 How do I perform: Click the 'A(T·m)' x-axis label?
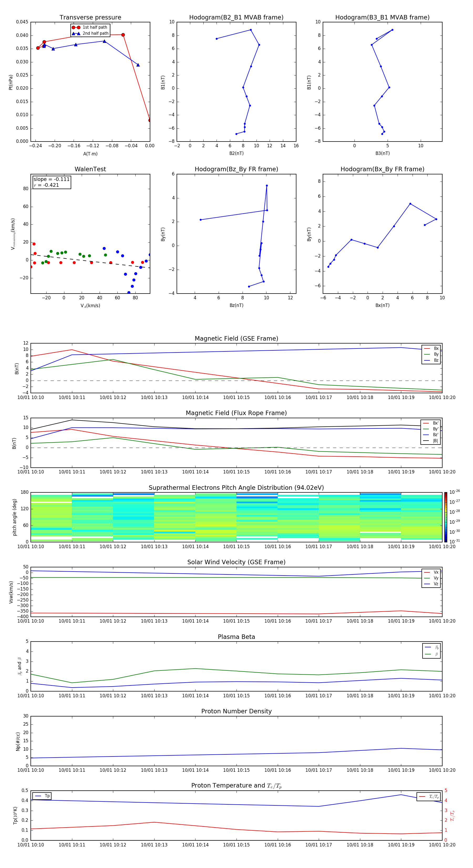coord(90,154)
